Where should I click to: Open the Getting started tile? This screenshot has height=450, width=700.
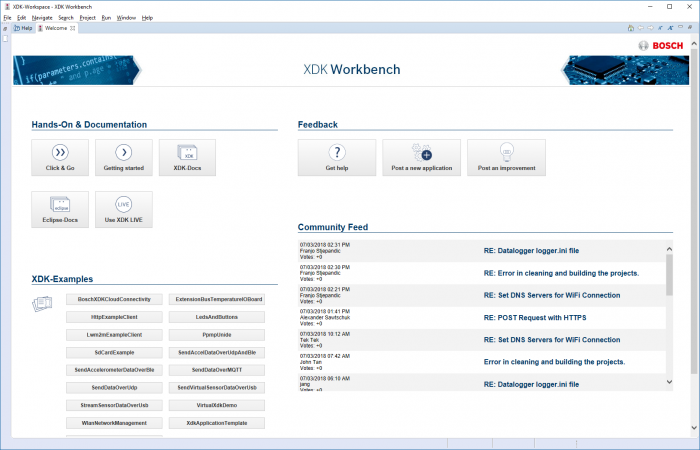click(124, 157)
